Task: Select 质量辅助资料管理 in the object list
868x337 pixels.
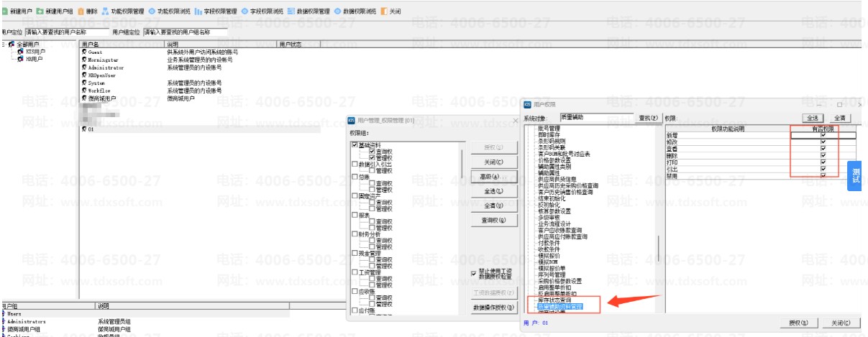Action: [x=560, y=307]
